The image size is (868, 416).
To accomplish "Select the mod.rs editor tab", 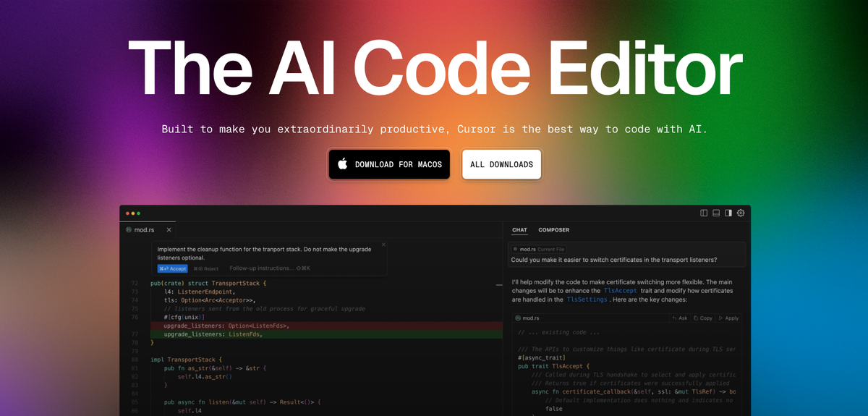I will [148, 230].
